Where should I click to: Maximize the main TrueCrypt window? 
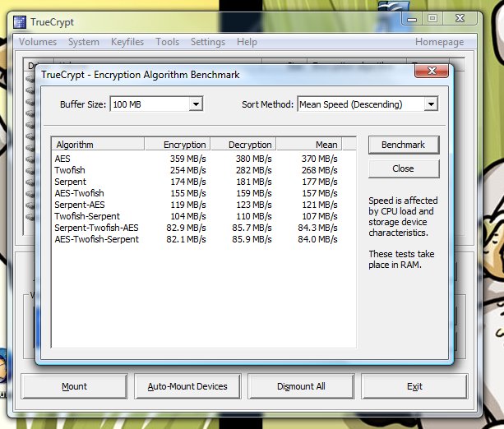click(432, 19)
